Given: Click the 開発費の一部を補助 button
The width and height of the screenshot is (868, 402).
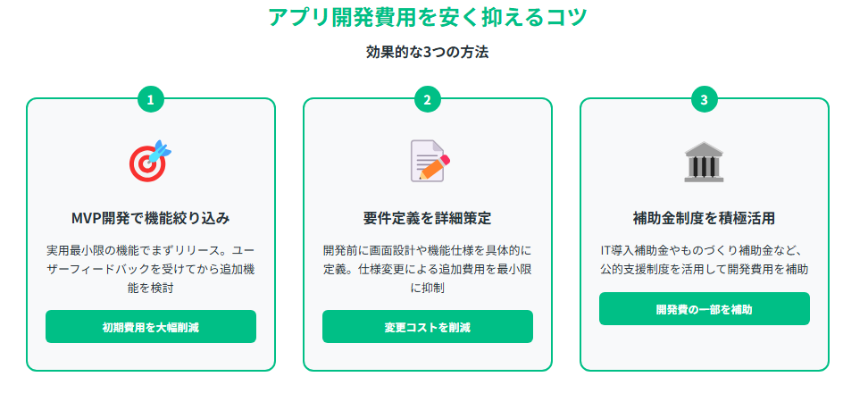Looking at the screenshot, I should click(705, 309).
